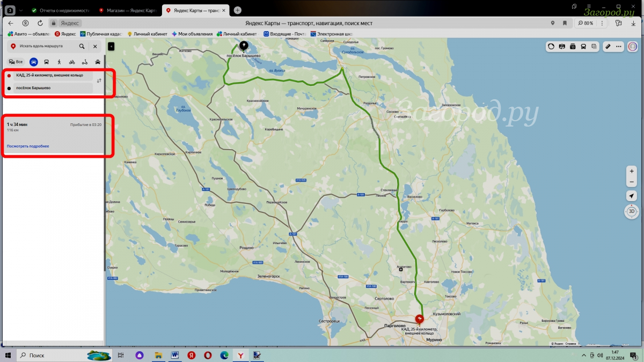The width and height of the screenshot is (644, 362).
Task: Edit start point 'КАД, 25-й километр, внешнее кольцо'
Action: [x=53, y=75]
